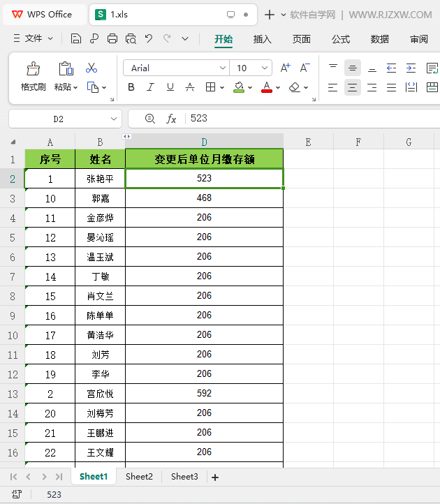The width and height of the screenshot is (440, 504).
Task: Switch to 开始 ribbon tab
Action: (223, 39)
